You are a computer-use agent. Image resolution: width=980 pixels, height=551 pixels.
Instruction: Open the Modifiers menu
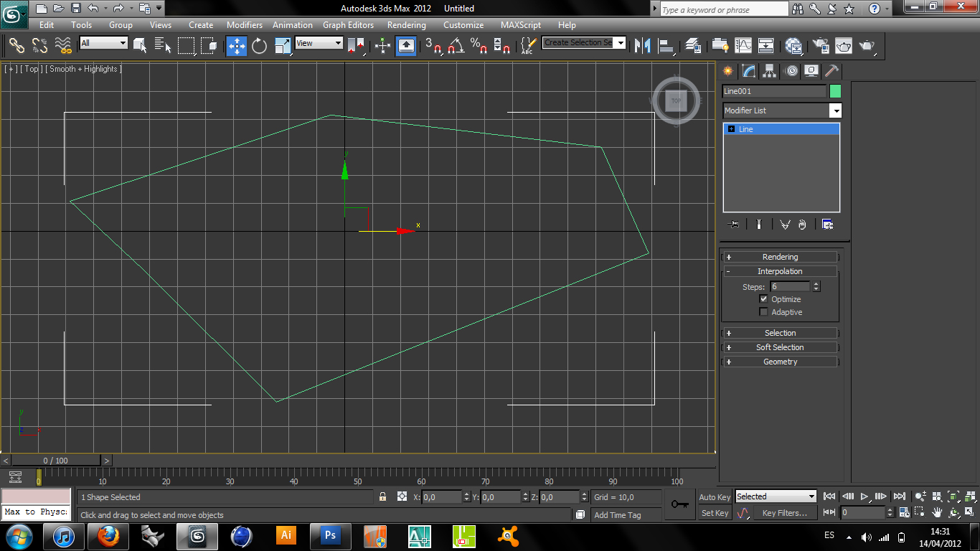click(x=245, y=25)
